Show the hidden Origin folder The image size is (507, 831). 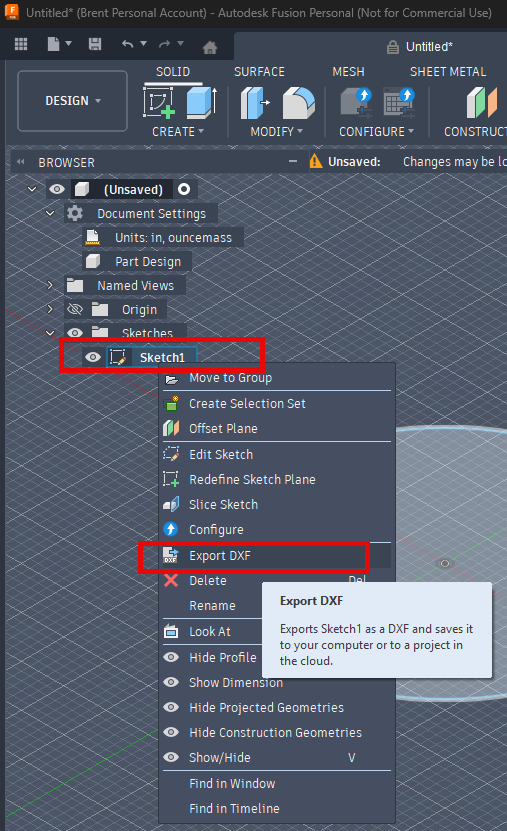click(x=75, y=309)
